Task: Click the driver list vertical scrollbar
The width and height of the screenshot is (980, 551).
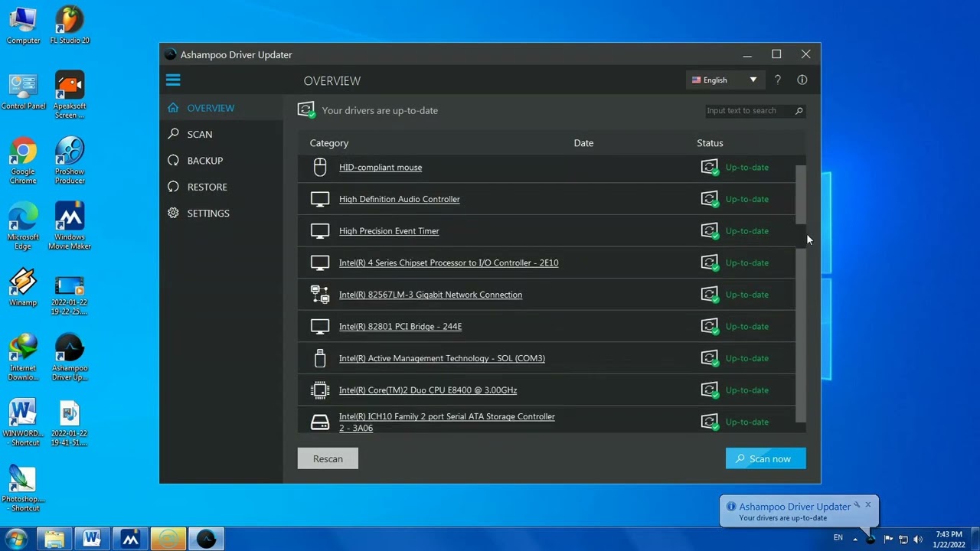Action: click(x=801, y=293)
